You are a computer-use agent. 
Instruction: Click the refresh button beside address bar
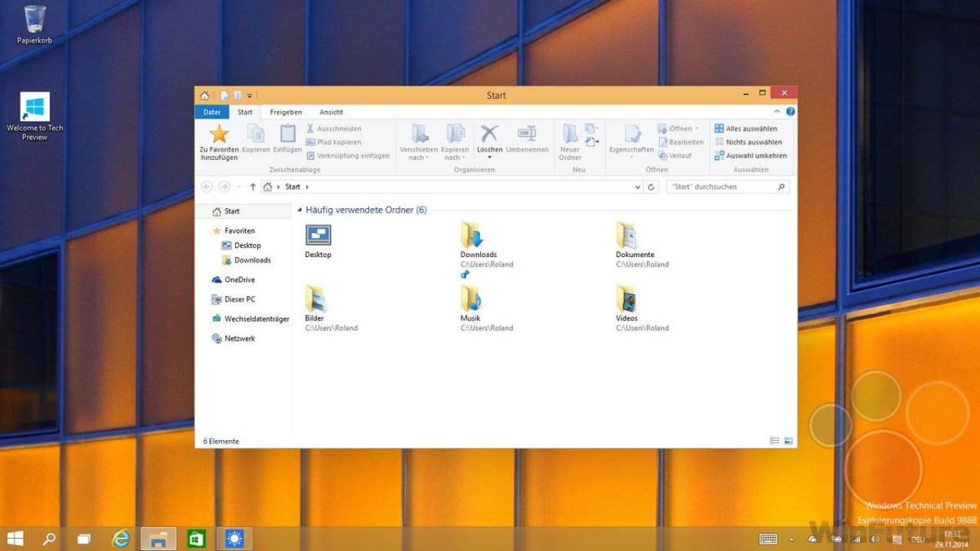[652, 187]
